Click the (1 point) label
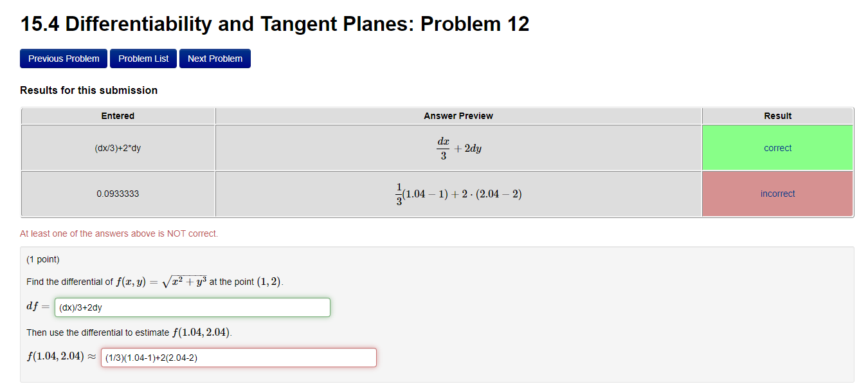 (43, 259)
